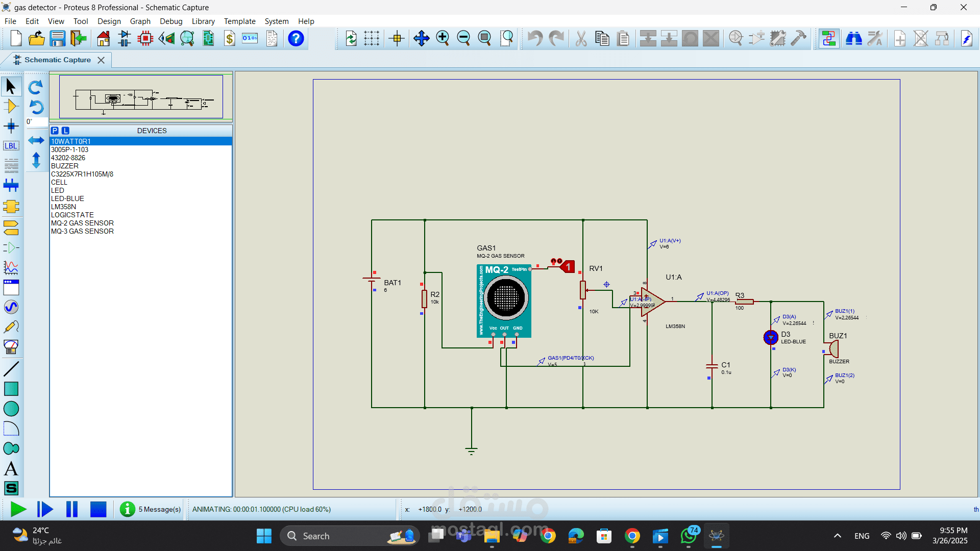Choose the Wire label mode tool
Viewport: 980px width, 551px height.
[x=11, y=146]
